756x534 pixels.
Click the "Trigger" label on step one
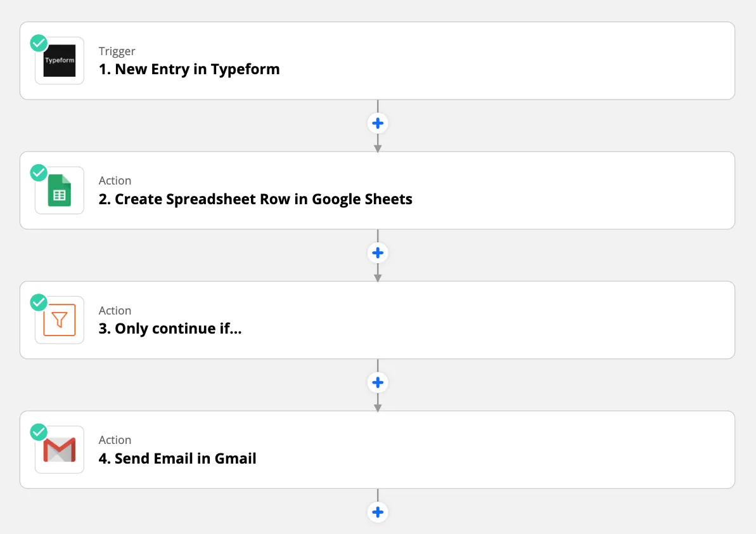[117, 51]
